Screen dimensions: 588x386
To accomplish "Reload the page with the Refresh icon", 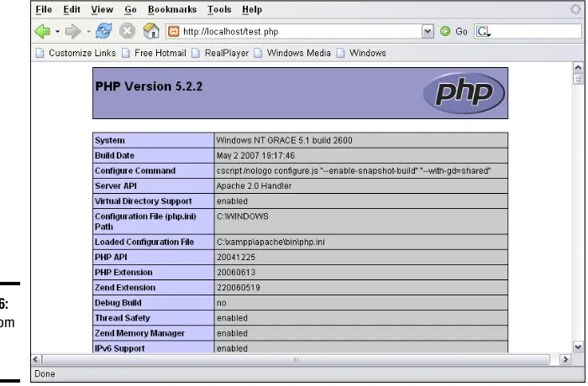I will [103, 31].
